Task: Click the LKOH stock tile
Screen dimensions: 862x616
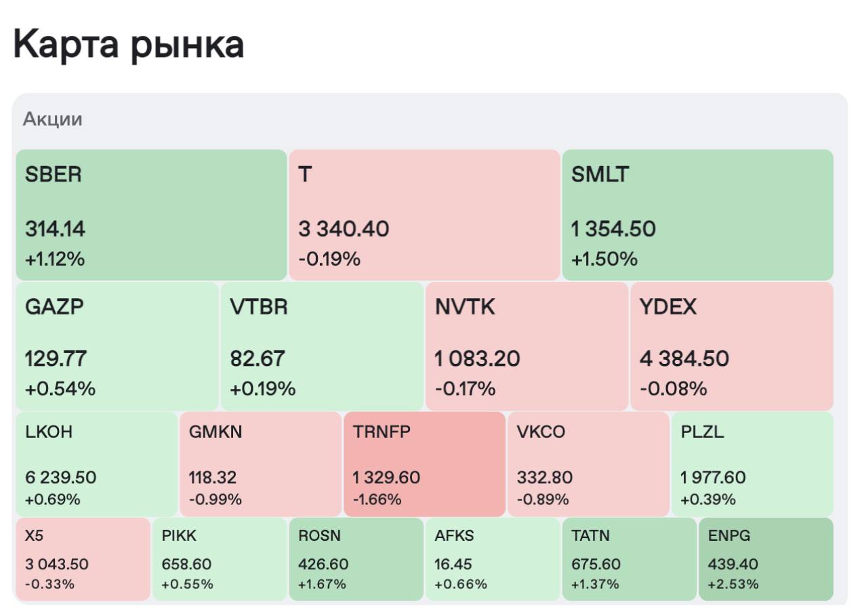Action: (x=96, y=464)
